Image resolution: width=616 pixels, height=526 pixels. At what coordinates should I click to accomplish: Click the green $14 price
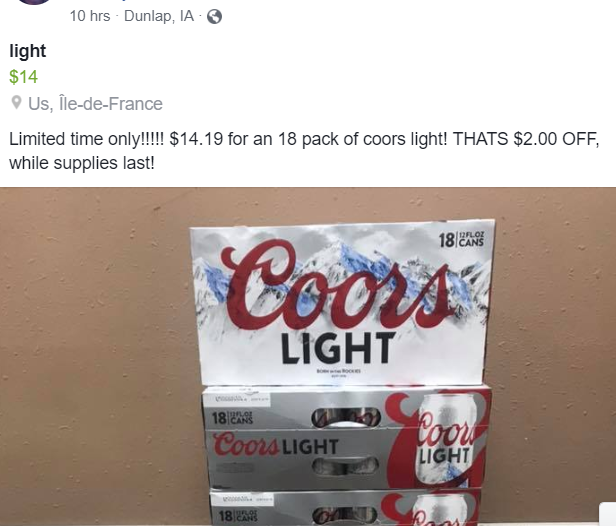(x=24, y=77)
